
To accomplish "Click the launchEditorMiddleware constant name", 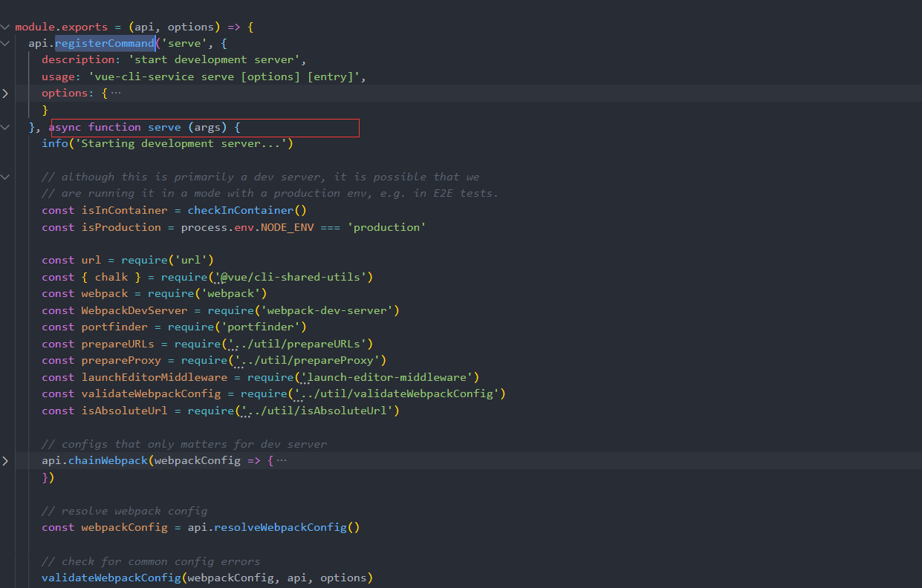I will [155, 377].
